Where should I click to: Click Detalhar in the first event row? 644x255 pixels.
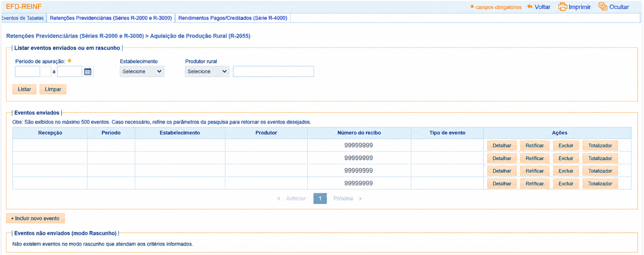502,145
